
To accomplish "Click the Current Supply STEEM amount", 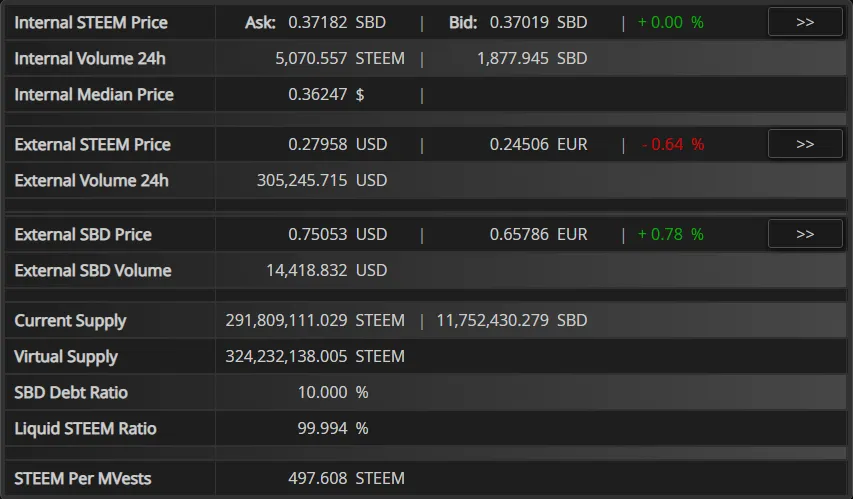I will pos(286,320).
